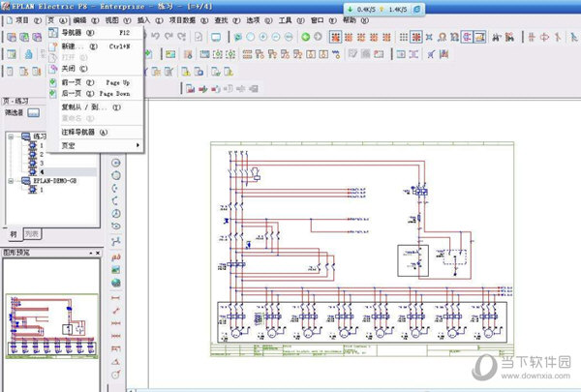Click the zoom out magnifier icon
The image size is (581, 392).
click(276, 37)
